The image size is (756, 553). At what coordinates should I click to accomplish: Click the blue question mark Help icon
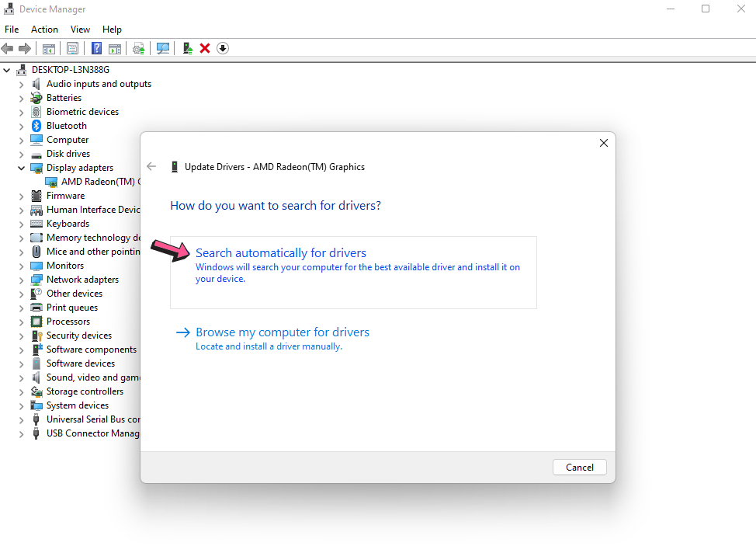pyautogui.click(x=96, y=48)
